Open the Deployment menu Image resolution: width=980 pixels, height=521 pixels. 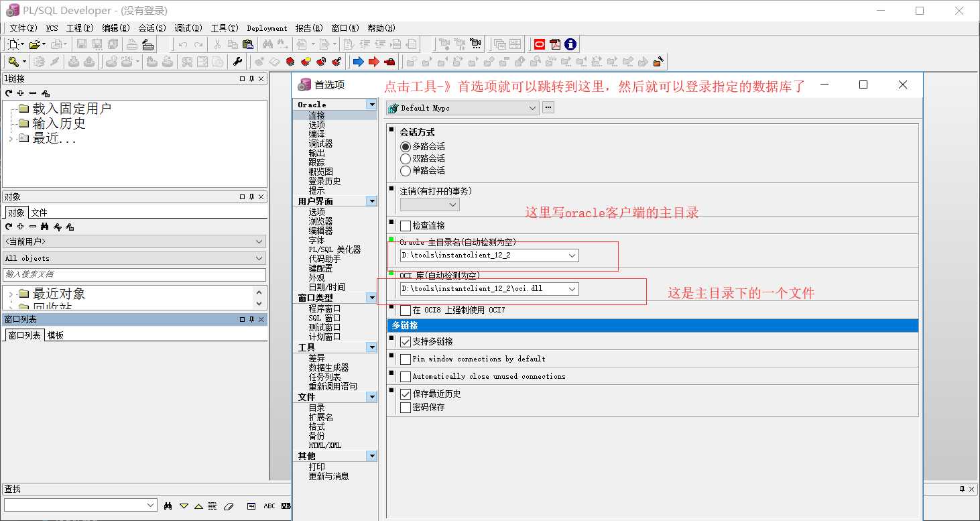(267, 28)
